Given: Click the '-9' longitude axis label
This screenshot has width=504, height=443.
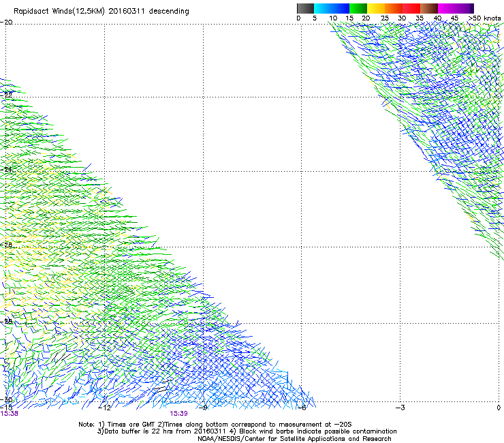Looking at the screenshot, I should coord(203,408).
